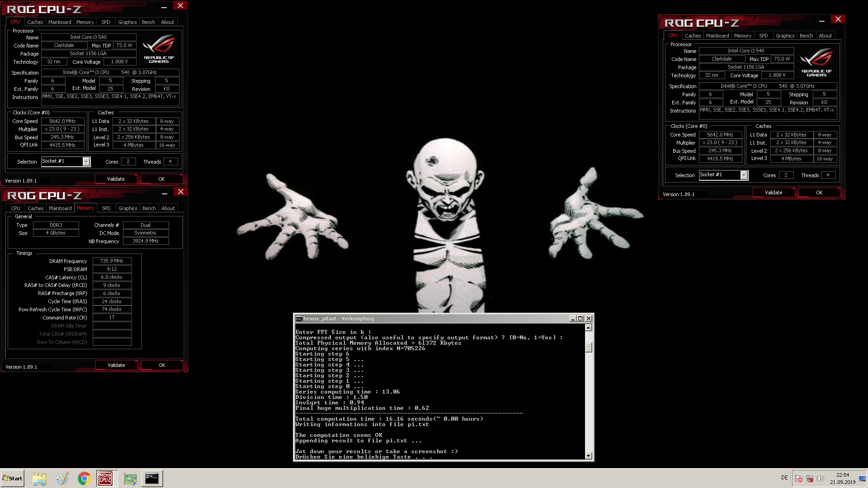Open Caches tab in the Memory CPU-Z window

click(x=35, y=208)
